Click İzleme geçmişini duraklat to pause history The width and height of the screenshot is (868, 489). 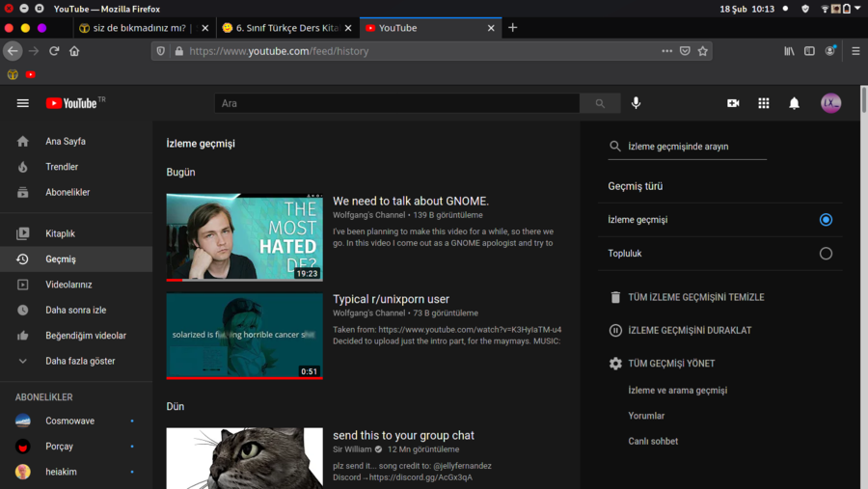[689, 331]
